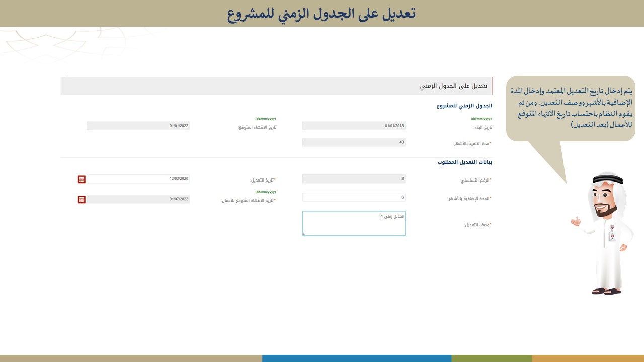Screen dimensions: 644x362
Task: Click the slide title at the top
Action: click(x=321, y=14)
